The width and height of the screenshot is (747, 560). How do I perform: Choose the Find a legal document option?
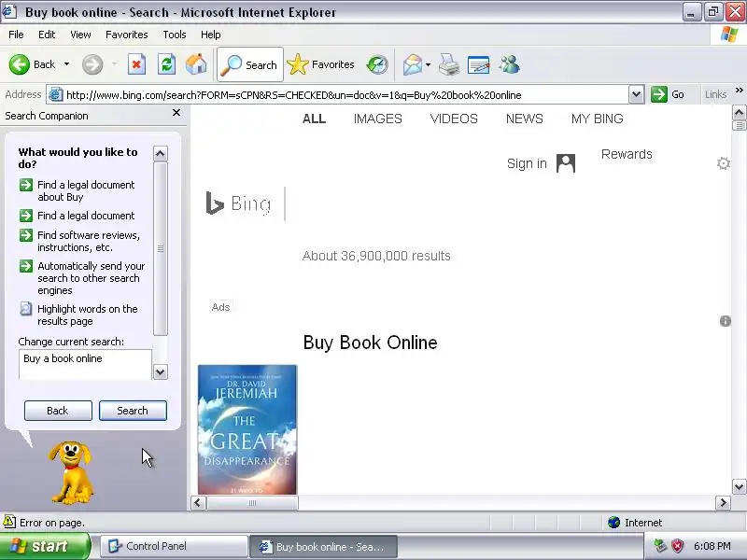tap(86, 216)
